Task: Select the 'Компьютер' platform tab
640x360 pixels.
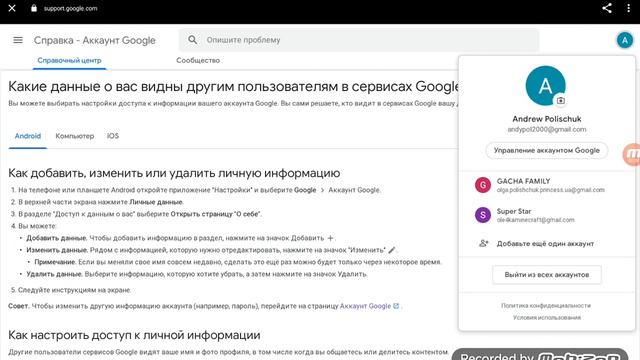Action: [75, 136]
